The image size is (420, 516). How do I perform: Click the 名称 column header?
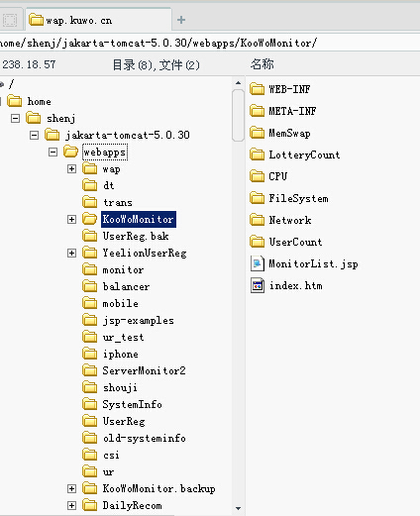coord(262,64)
